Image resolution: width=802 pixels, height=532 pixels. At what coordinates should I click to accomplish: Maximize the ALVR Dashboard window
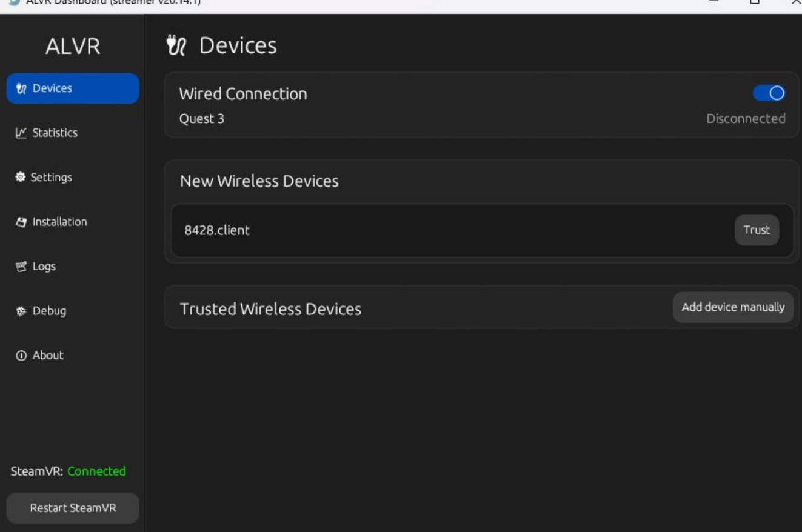pos(754,2)
